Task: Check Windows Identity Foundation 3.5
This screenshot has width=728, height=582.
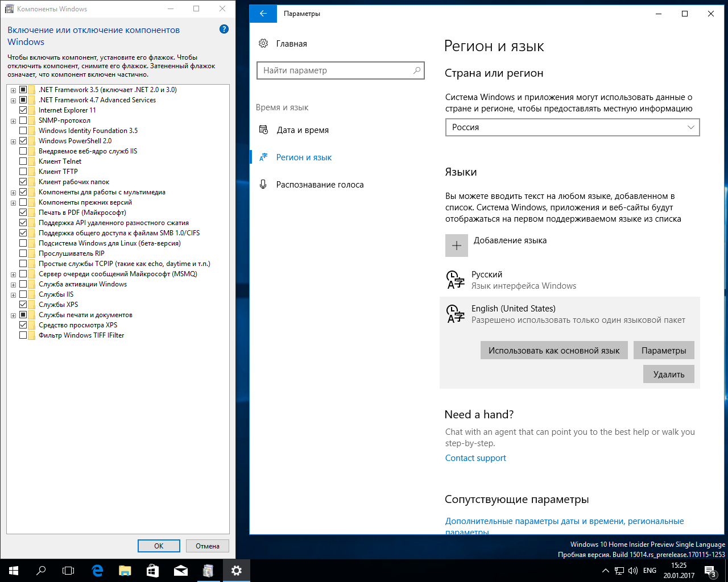Action: [23, 131]
